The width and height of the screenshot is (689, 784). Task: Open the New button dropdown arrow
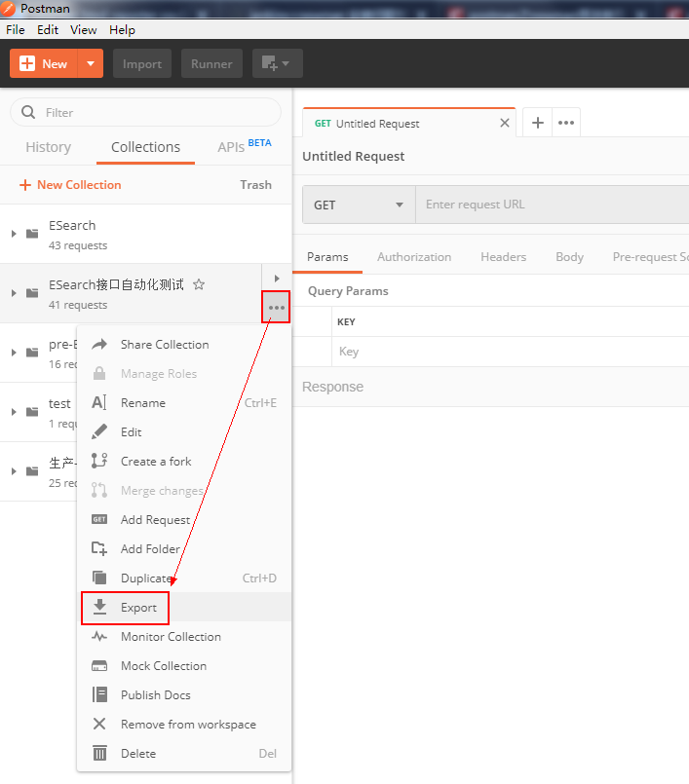pyautogui.click(x=91, y=63)
